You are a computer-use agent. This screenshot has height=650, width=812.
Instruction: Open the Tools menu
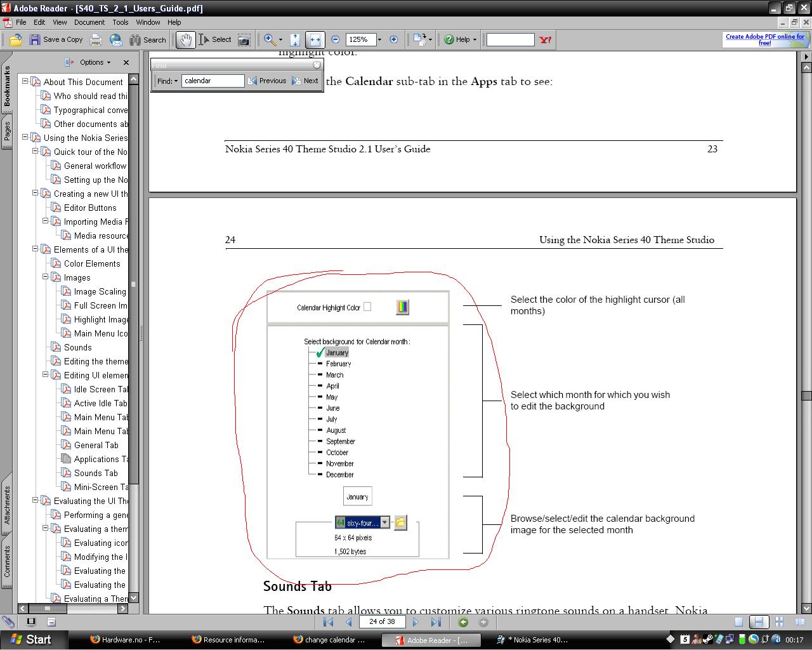(121, 22)
